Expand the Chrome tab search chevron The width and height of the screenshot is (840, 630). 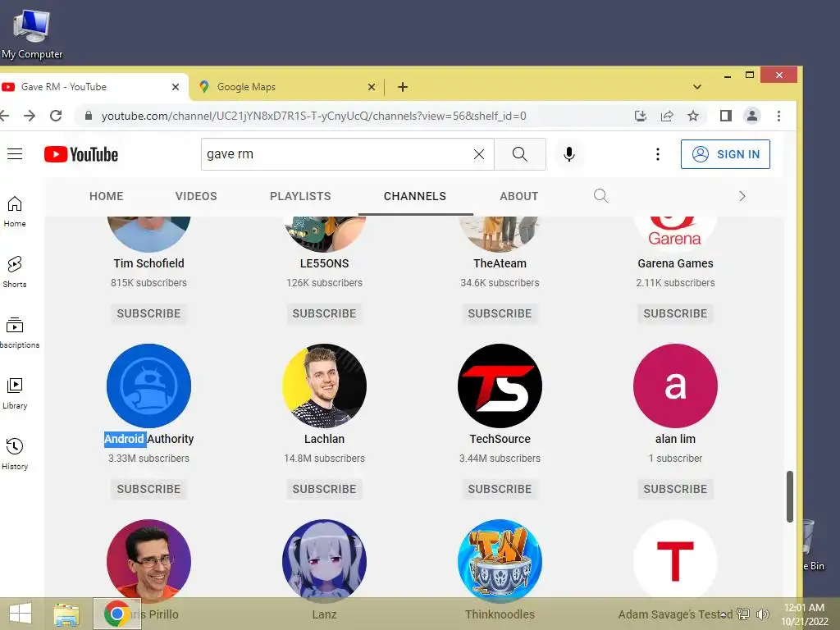point(696,87)
